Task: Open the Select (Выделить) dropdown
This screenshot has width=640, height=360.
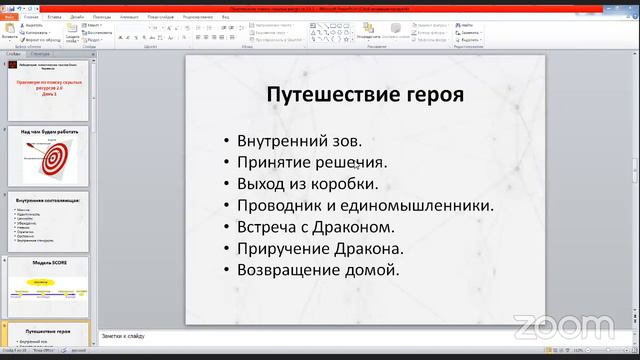Action: coord(469,40)
